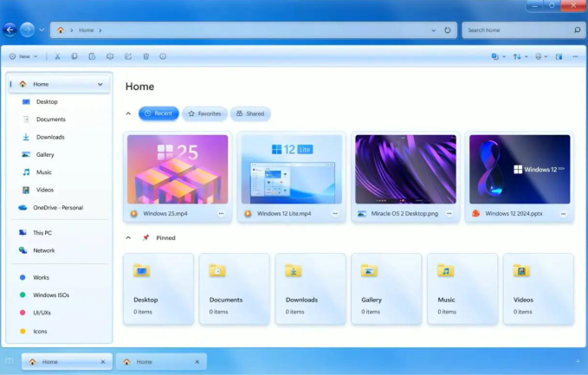Image resolution: width=588 pixels, height=375 pixels.
Task: Click the Delete trash icon
Action: tap(145, 56)
